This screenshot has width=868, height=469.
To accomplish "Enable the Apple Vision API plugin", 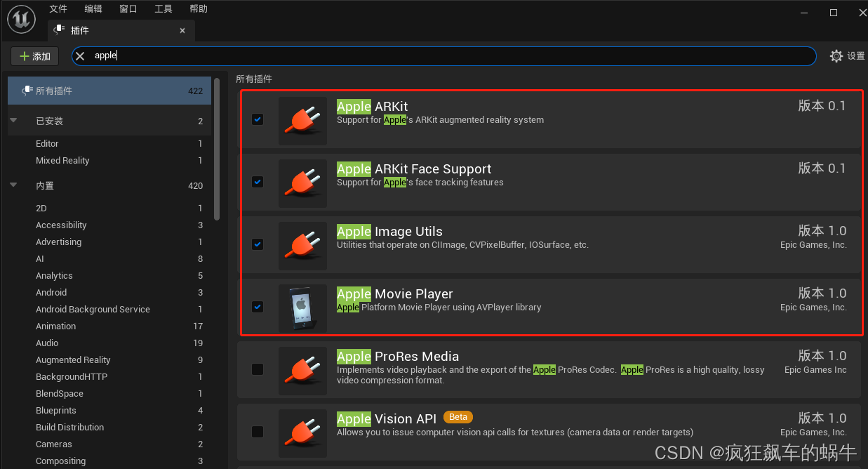I will (258, 432).
